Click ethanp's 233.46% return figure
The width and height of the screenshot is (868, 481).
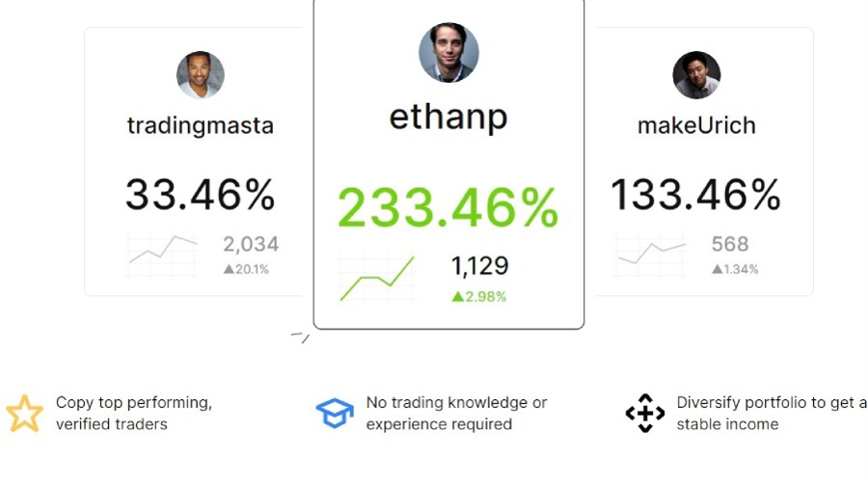(448, 207)
